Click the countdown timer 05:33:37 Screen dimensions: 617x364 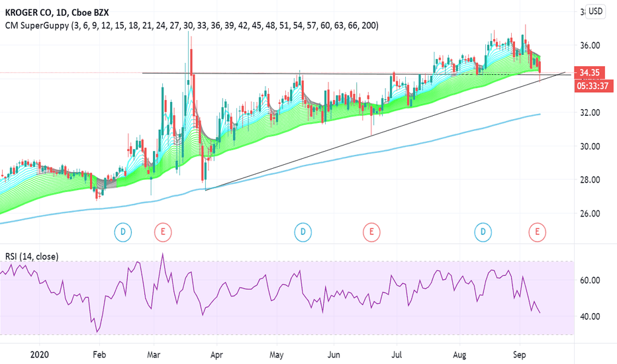[594, 86]
